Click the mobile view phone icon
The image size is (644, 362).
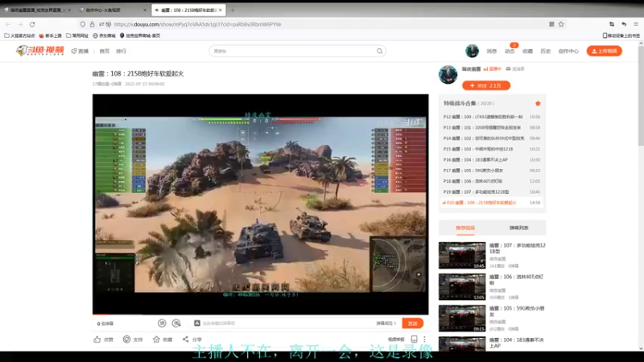(414, 339)
